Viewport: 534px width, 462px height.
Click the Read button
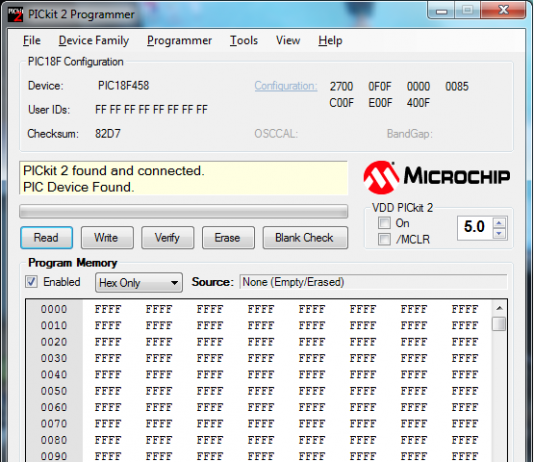[46, 238]
